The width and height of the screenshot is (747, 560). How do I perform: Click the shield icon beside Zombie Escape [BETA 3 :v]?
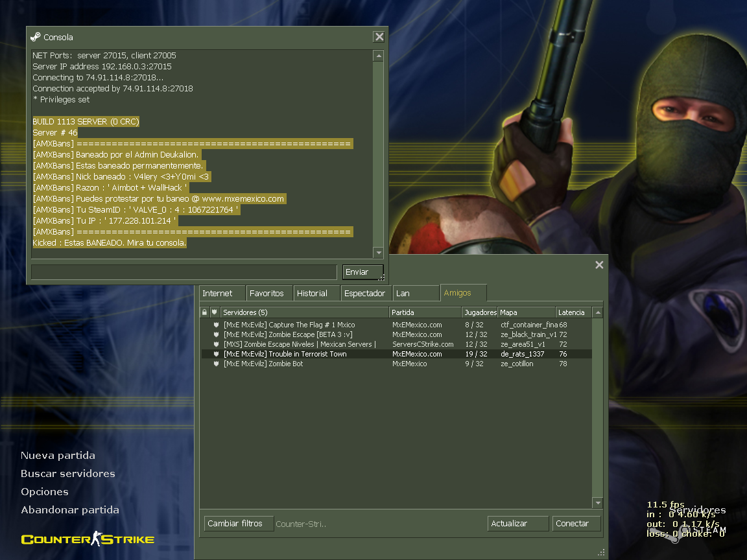pyautogui.click(x=216, y=334)
